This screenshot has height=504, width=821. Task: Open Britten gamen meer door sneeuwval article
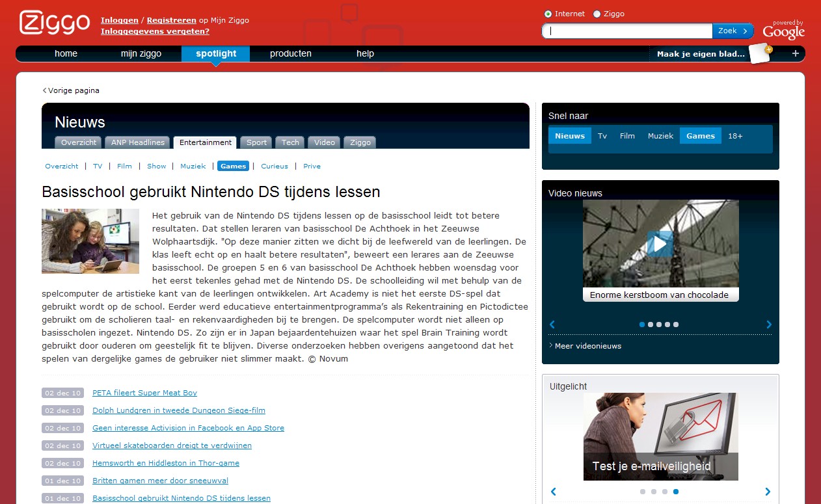click(x=160, y=481)
